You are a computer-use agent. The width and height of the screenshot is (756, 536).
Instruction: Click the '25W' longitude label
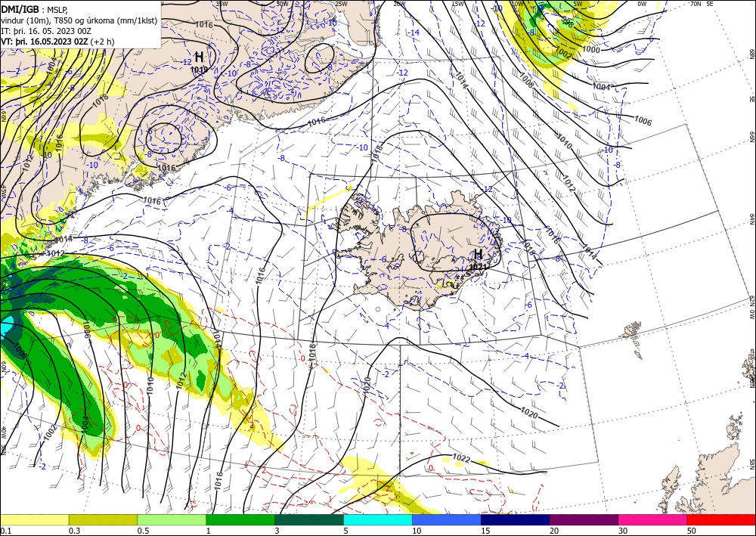(x=341, y=4)
